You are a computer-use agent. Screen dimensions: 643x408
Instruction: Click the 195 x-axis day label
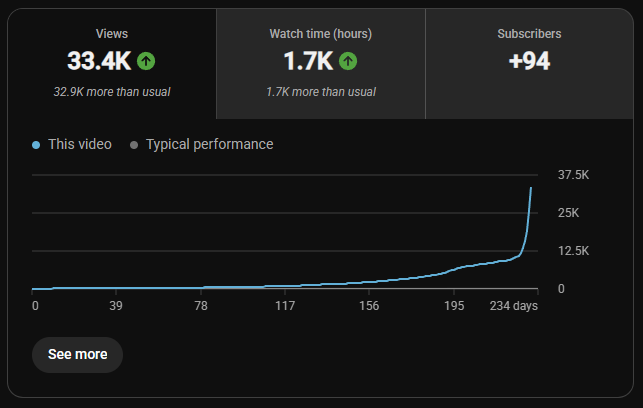pyautogui.click(x=454, y=306)
